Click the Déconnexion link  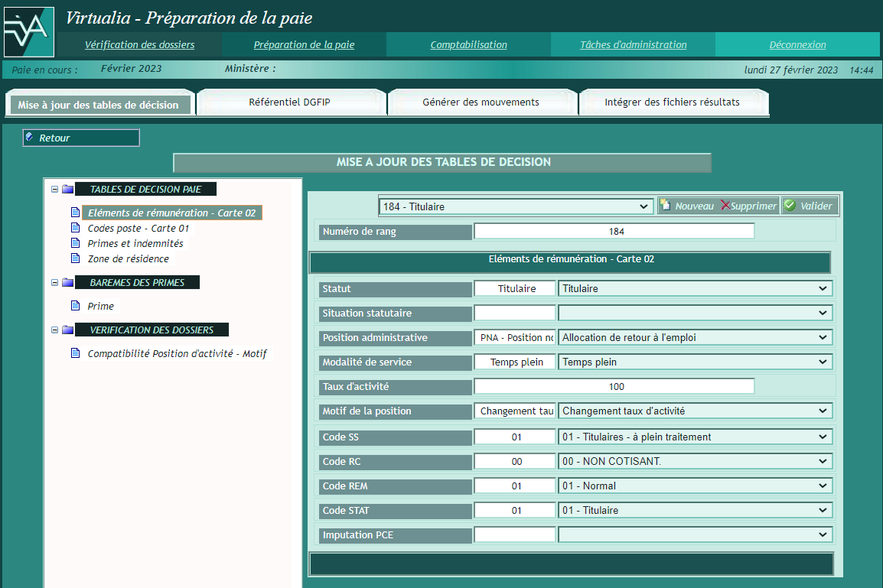click(x=797, y=44)
